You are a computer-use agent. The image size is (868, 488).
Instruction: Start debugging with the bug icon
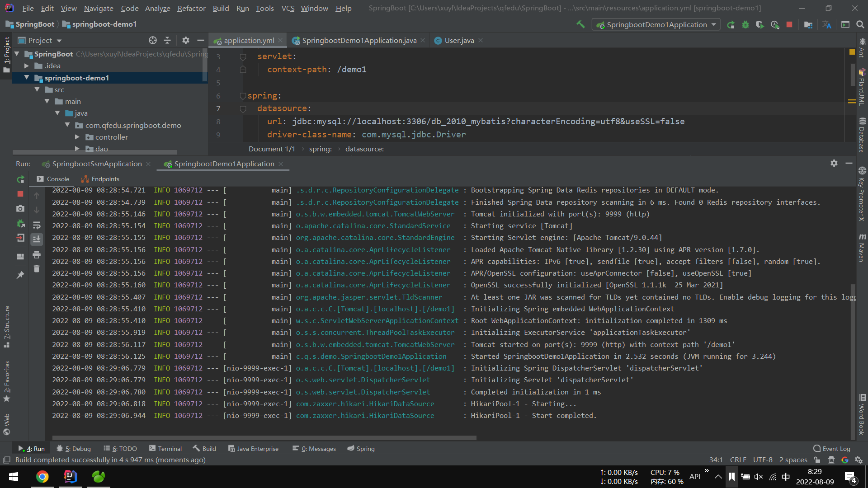pos(745,25)
